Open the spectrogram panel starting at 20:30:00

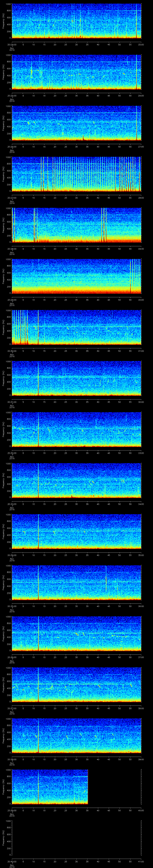(77, 327)
